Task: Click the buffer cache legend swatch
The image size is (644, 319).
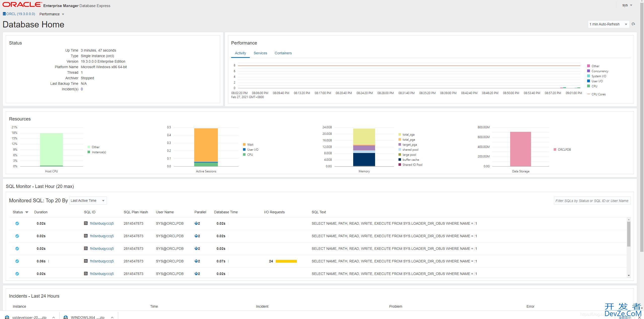Action: pyautogui.click(x=400, y=159)
